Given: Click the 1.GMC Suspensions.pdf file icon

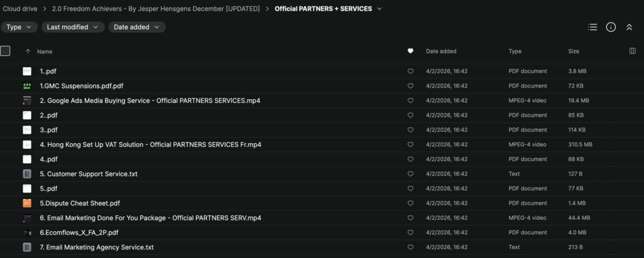Looking at the screenshot, I should pos(27,86).
